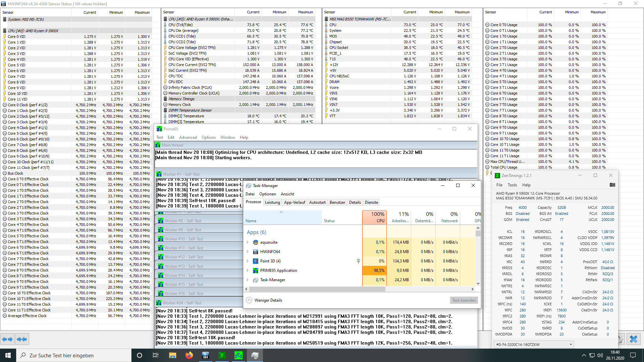
Task: Collapse details with Weniger Details chevron
Action: [249, 300]
